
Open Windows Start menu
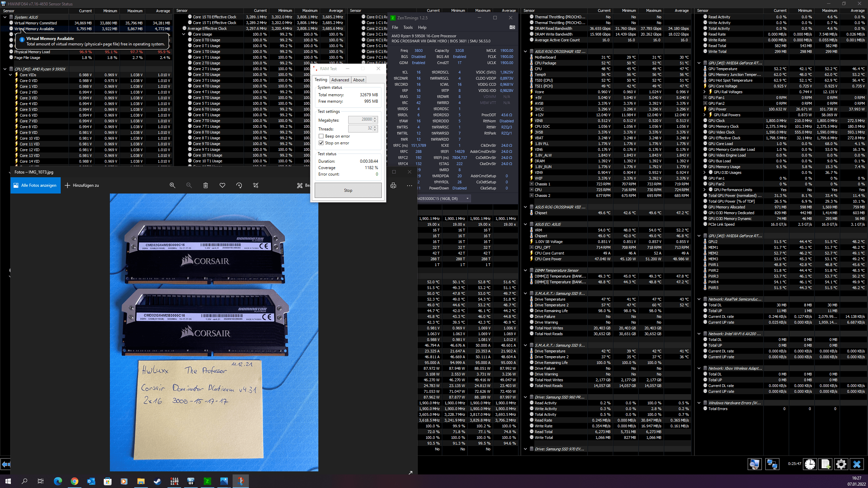[8, 481]
